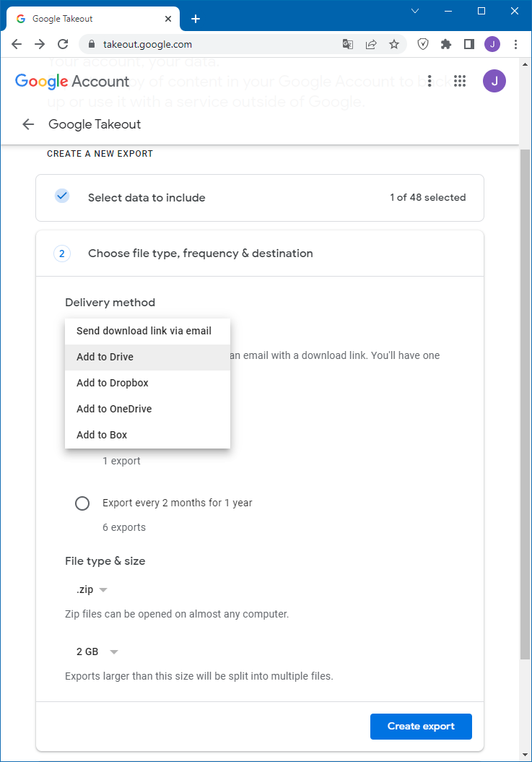This screenshot has height=762, width=532.
Task: Click the lock icon in the address bar
Action: (92, 44)
